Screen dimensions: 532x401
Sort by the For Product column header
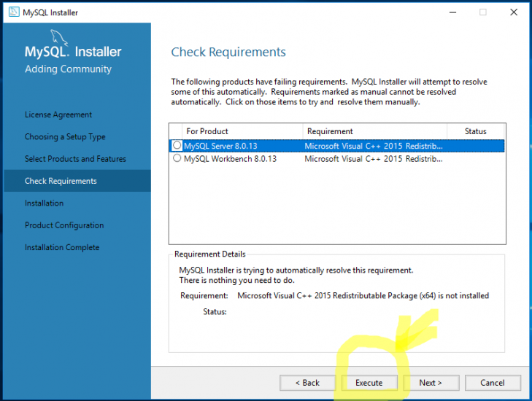click(242, 131)
